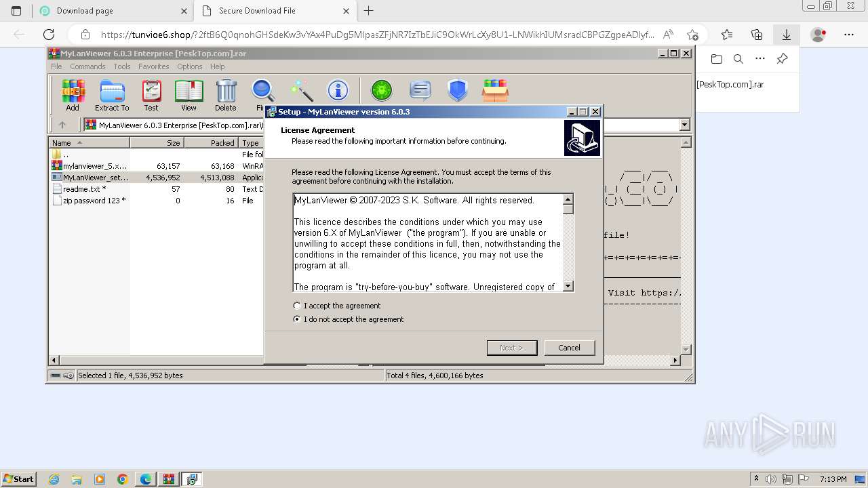
Task: Click WinRAR taskbar button
Action: coord(168,479)
